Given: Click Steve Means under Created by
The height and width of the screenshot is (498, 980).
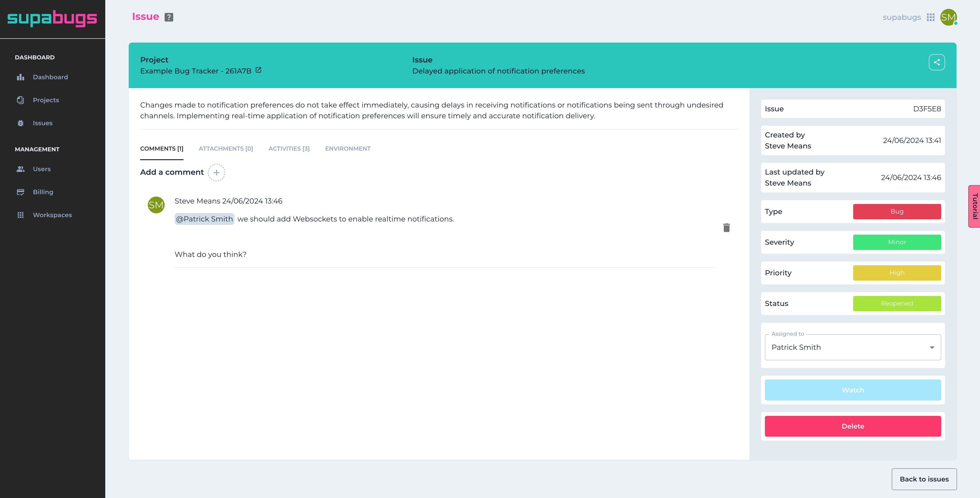Looking at the screenshot, I should point(788,146).
